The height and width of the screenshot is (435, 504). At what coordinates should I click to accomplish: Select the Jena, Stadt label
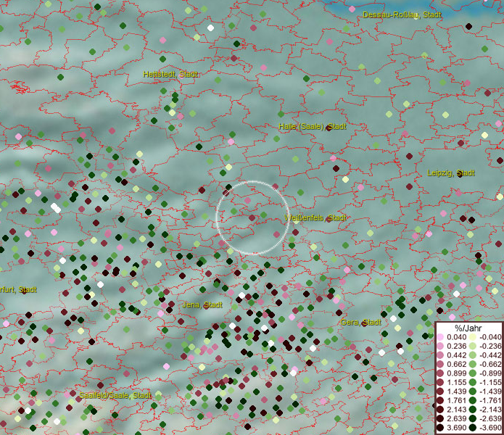pyautogui.click(x=202, y=304)
